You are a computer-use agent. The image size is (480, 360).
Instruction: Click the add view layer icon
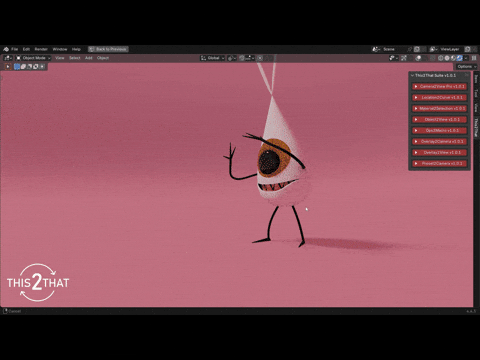[x=467, y=49]
